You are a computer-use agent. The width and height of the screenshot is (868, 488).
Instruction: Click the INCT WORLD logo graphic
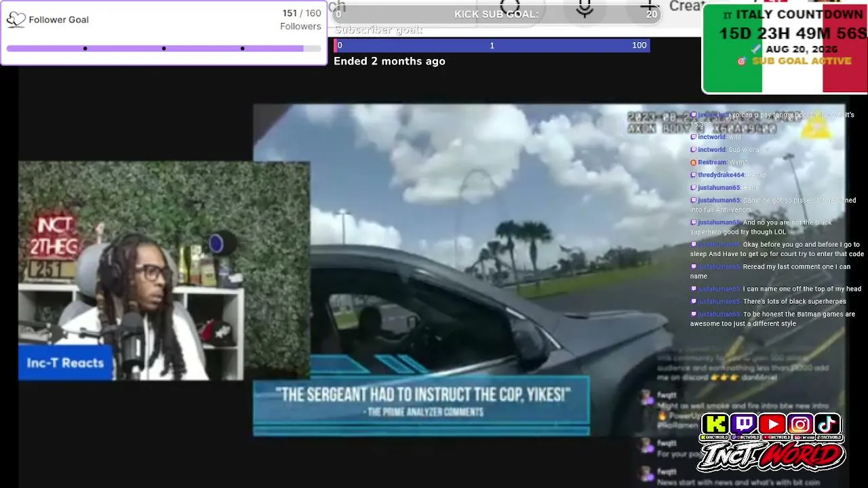772,457
